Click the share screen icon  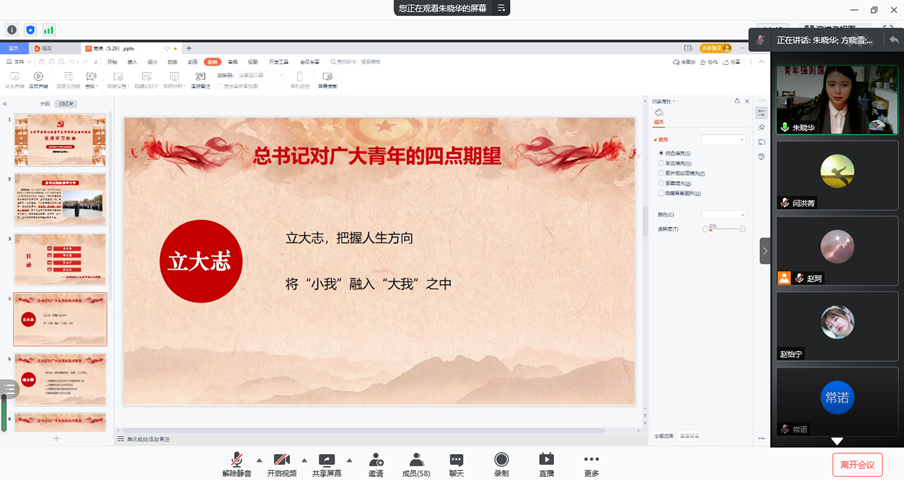[326, 460]
